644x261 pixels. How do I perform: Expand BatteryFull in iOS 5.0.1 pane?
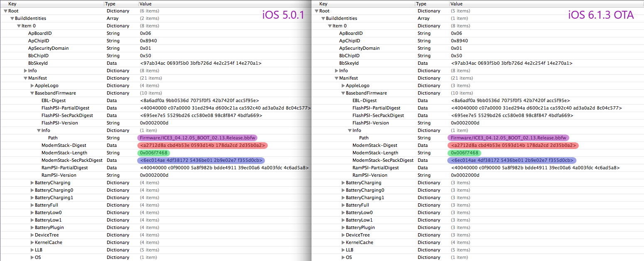[x=32, y=205]
